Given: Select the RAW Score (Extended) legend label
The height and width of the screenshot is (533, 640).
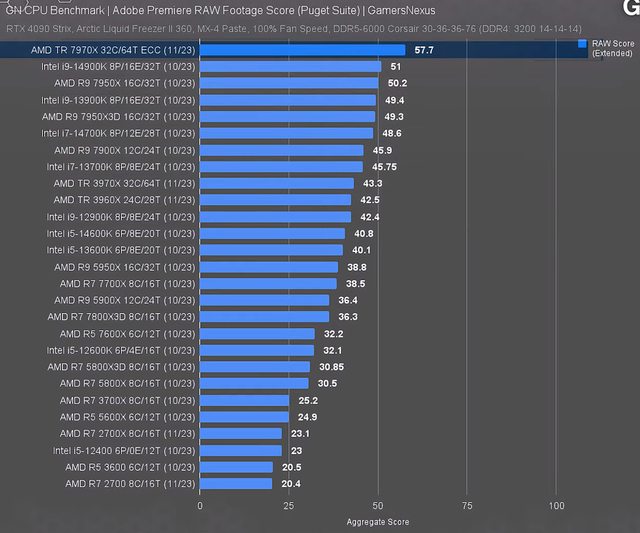Looking at the screenshot, I should click(610, 49).
